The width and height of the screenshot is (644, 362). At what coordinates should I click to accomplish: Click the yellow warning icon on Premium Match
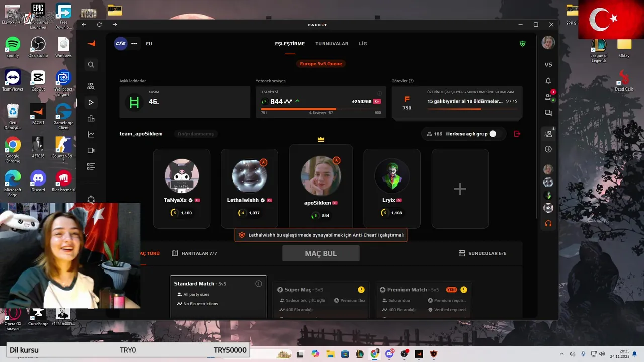click(464, 290)
